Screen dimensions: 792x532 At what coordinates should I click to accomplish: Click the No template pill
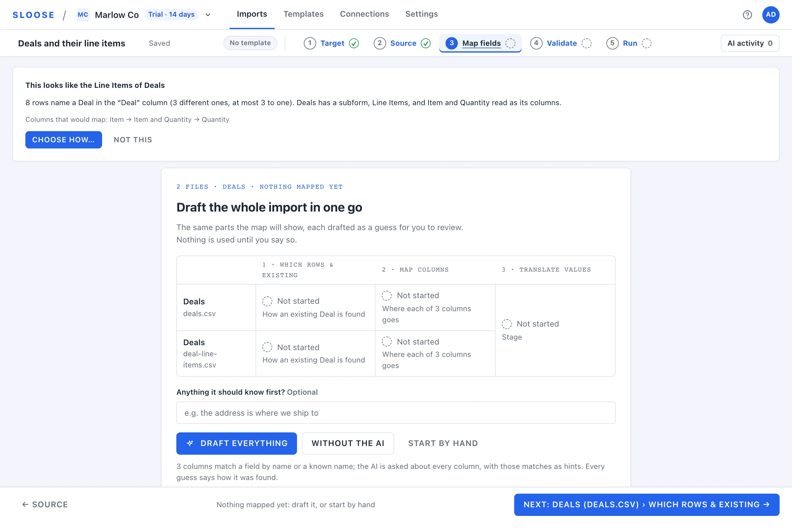(250, 43)
